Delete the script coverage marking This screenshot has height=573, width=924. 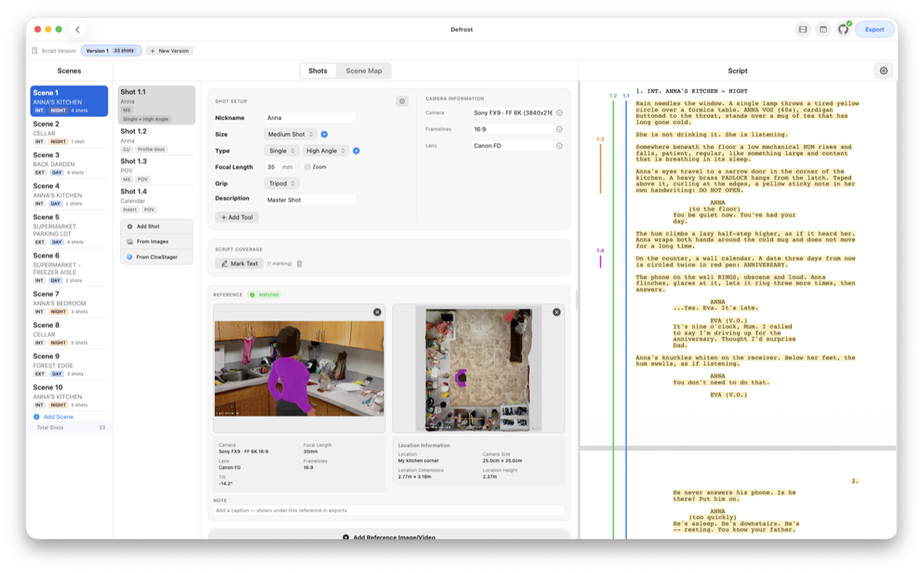[x=300, y=263]
